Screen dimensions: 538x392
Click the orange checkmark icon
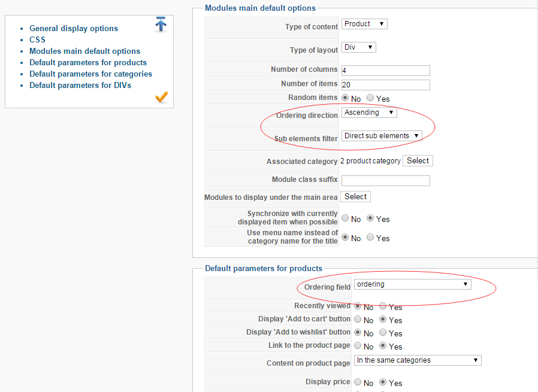pos(161,97)
